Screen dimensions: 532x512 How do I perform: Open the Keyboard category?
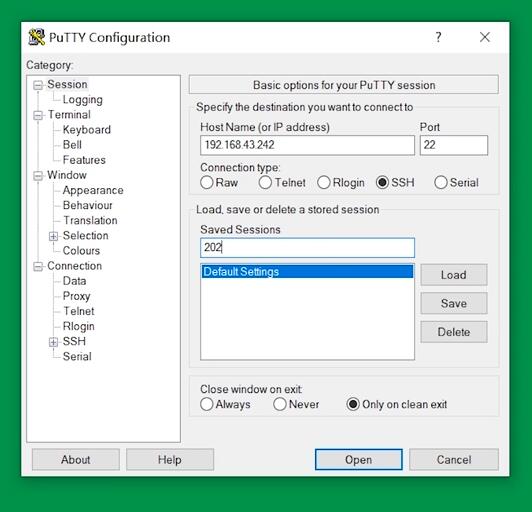tap(87, 130)
